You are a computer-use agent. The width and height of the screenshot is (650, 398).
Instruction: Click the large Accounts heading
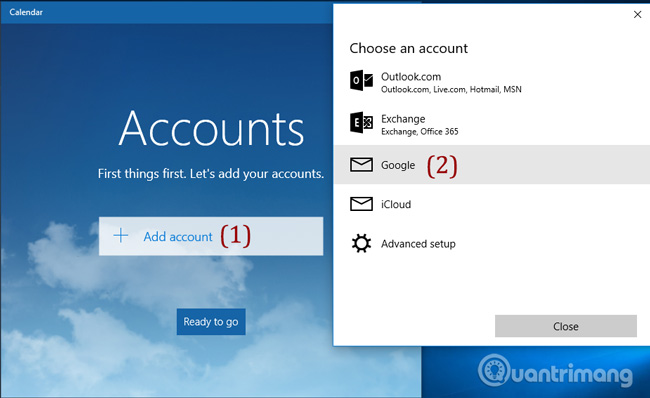click(211, 128)
